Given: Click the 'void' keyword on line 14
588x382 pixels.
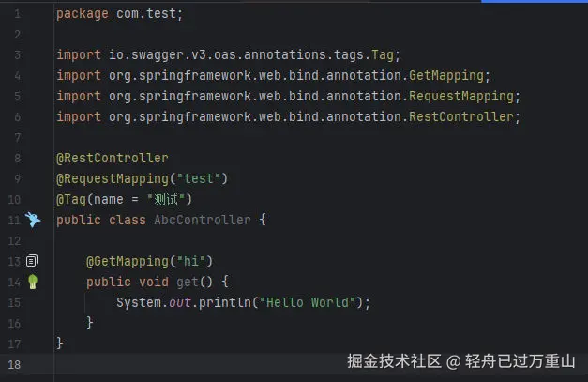Looking at the screenshot, I should [154, 282].
